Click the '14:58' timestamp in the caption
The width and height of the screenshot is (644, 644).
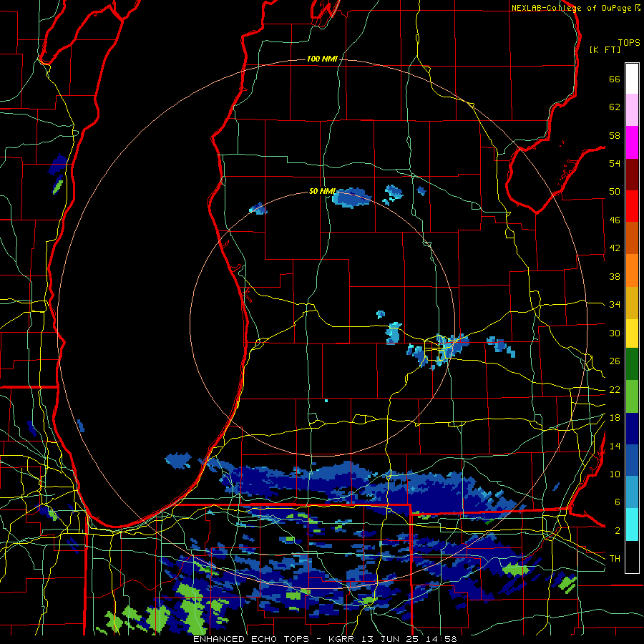[x=441, y=639]
